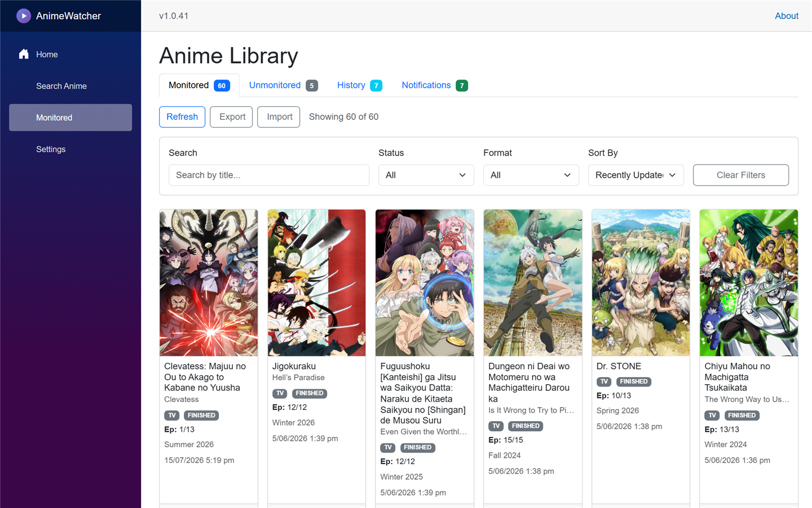
Task: Switch to the Unmonitored tab
Action: pyautogui.click(x=283, y=85)
